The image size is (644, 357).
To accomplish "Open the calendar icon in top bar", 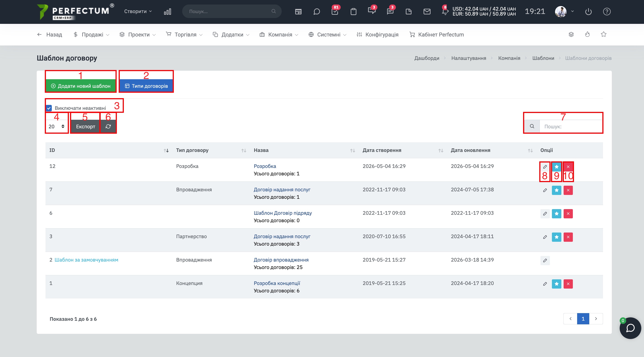I will pyautogui.click(x=298, y=11).
